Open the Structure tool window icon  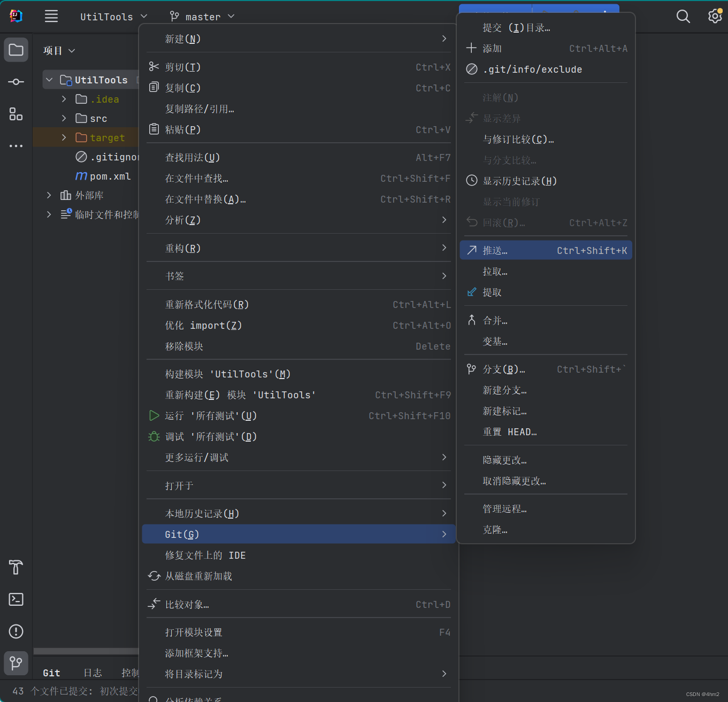click(16, 114)
